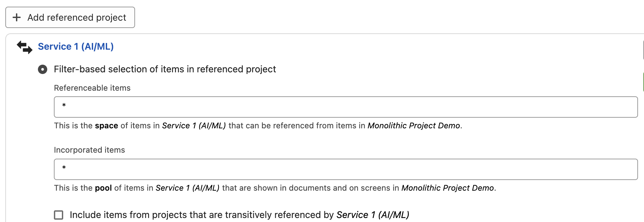Click the bidirectional arrows icon beside Service 1

pyautogui.click(x=25, y=47)
